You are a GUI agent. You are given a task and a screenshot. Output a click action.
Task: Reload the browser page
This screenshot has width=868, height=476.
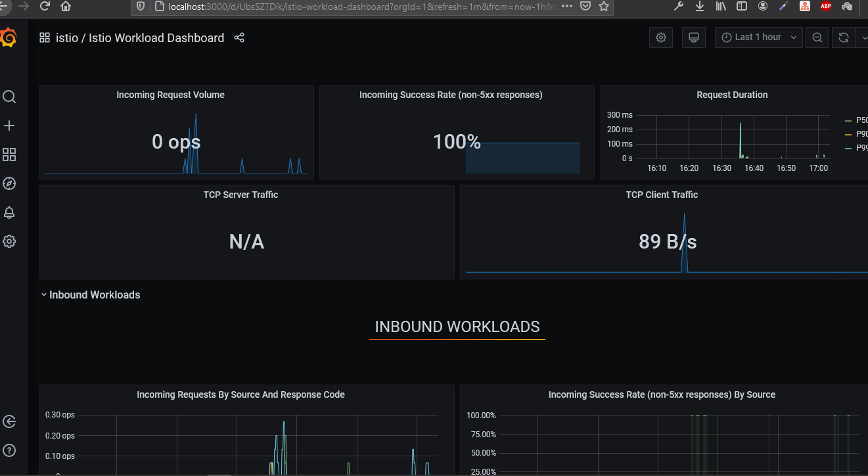[45, 7]
